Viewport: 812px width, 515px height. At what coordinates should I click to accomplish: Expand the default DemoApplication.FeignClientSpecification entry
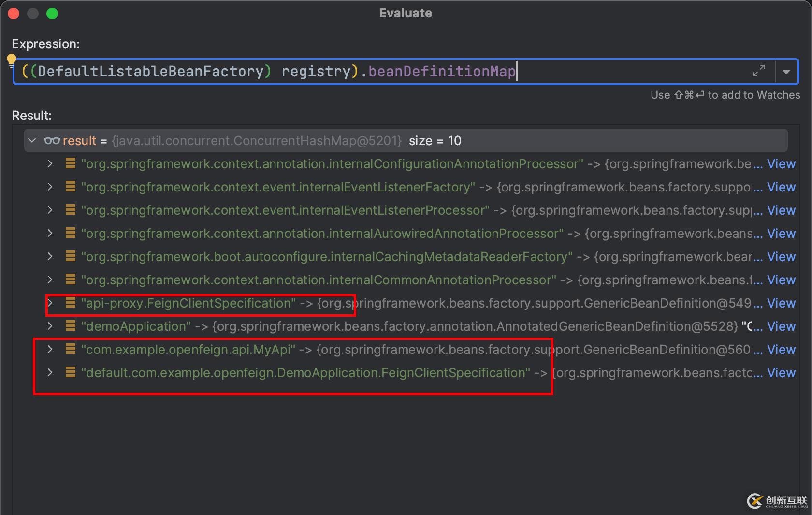pyautogui.click(x=50, y=373)
